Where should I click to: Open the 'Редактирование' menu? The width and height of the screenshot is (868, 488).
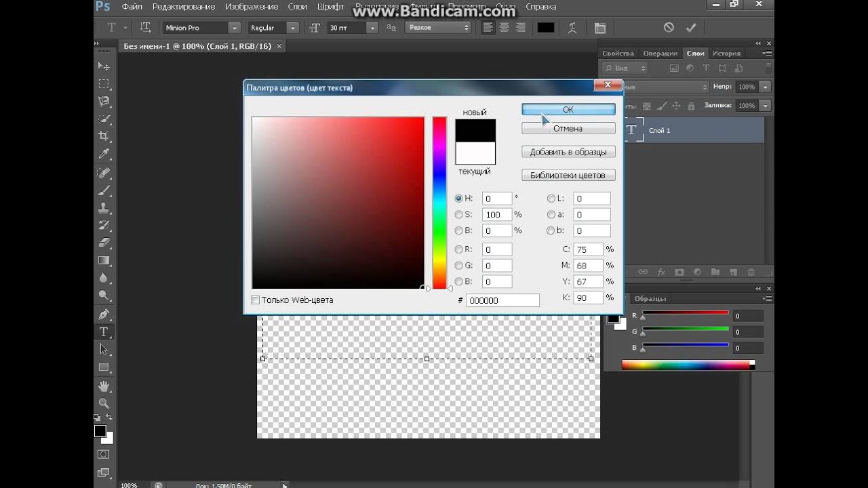coord(184,7)
